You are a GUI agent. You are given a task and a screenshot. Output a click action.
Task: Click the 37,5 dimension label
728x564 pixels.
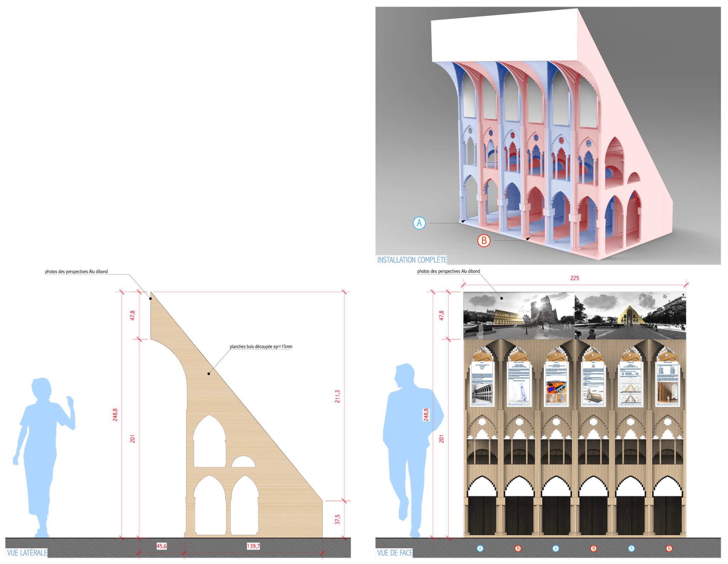click(x=337, y=519)
